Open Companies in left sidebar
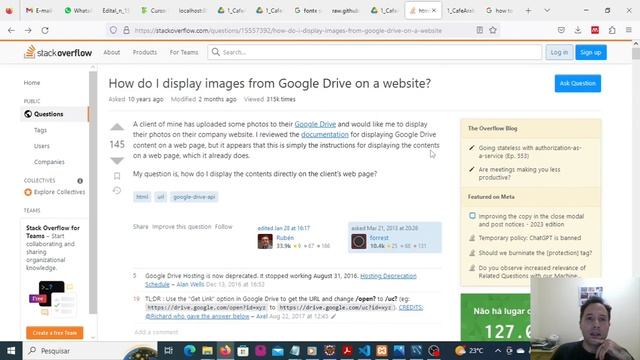640x360 pixels. (49, 162)
